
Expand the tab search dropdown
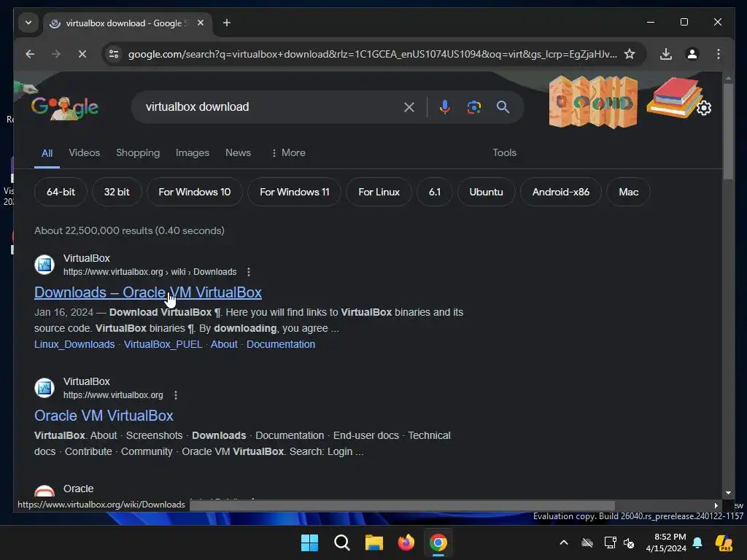tap(28, 23)
